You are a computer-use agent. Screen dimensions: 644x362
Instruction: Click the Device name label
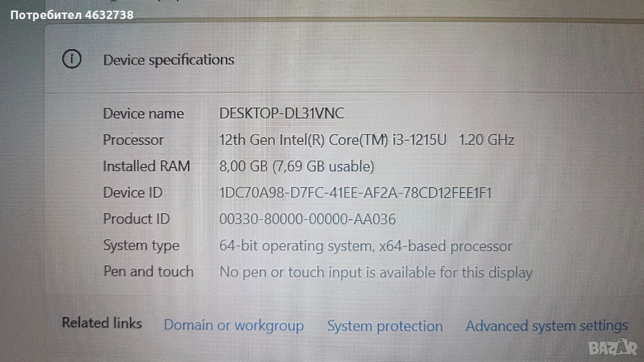point(143,114)
